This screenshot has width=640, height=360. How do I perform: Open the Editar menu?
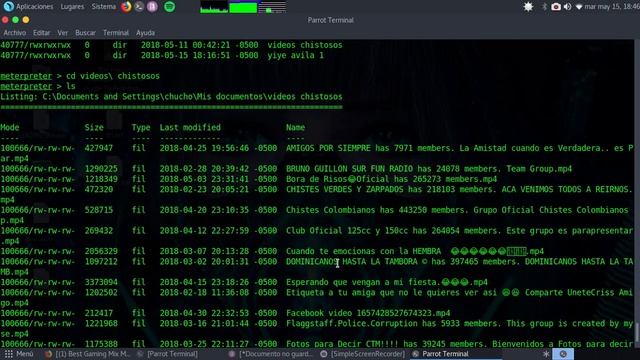42,33
